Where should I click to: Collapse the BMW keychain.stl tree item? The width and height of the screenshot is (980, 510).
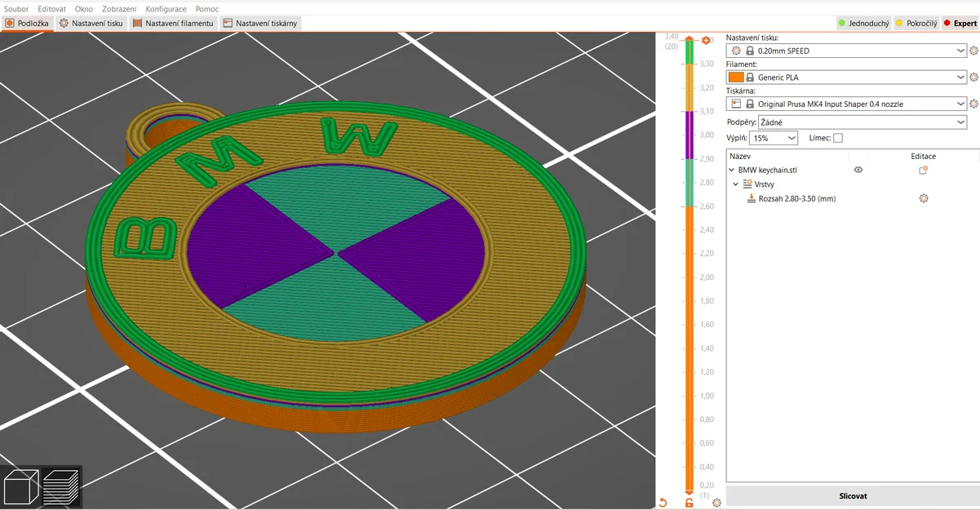(x=732, y=171)
